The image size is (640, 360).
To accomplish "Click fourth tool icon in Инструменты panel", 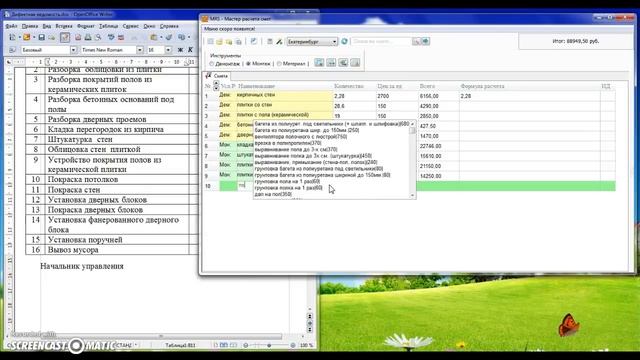I will (356, 63).
